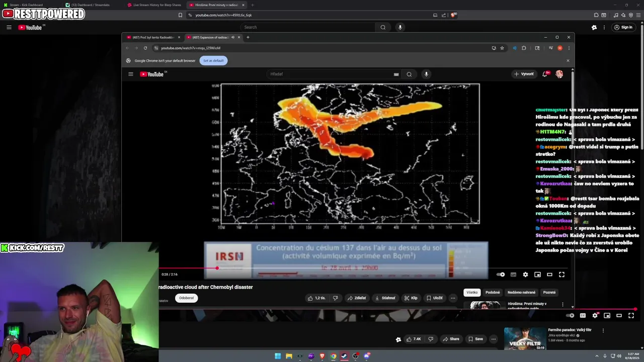
Task: Click YouTube logo in inner Chrome window
Action: tap(153, 74)
